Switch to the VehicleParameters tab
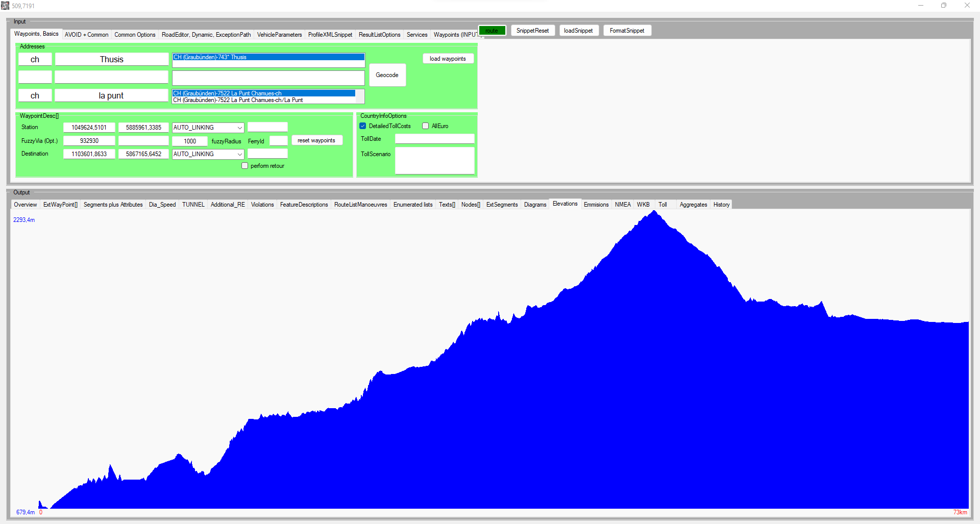The width and height of the screenshot is (980, 524). (279, 35)
